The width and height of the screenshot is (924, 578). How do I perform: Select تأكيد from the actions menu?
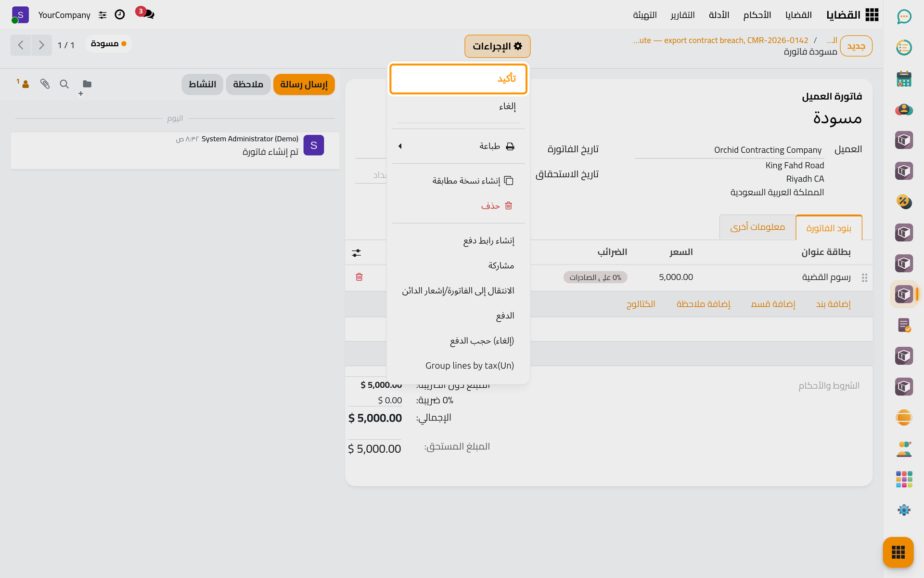tap(458, 79)
